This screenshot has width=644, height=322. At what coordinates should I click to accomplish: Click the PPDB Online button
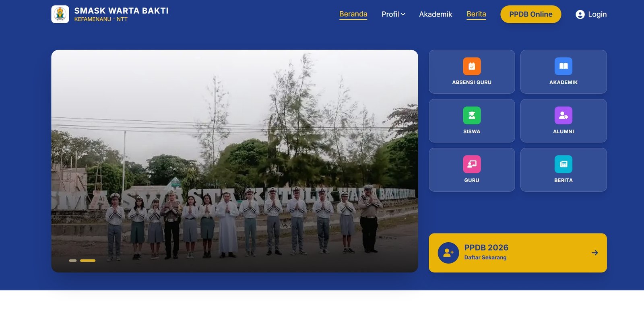tap(530, 14)
